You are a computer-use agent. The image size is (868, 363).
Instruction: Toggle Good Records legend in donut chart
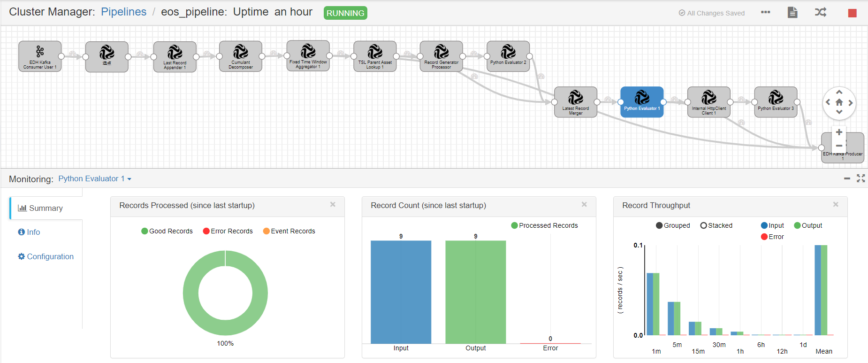167,231
